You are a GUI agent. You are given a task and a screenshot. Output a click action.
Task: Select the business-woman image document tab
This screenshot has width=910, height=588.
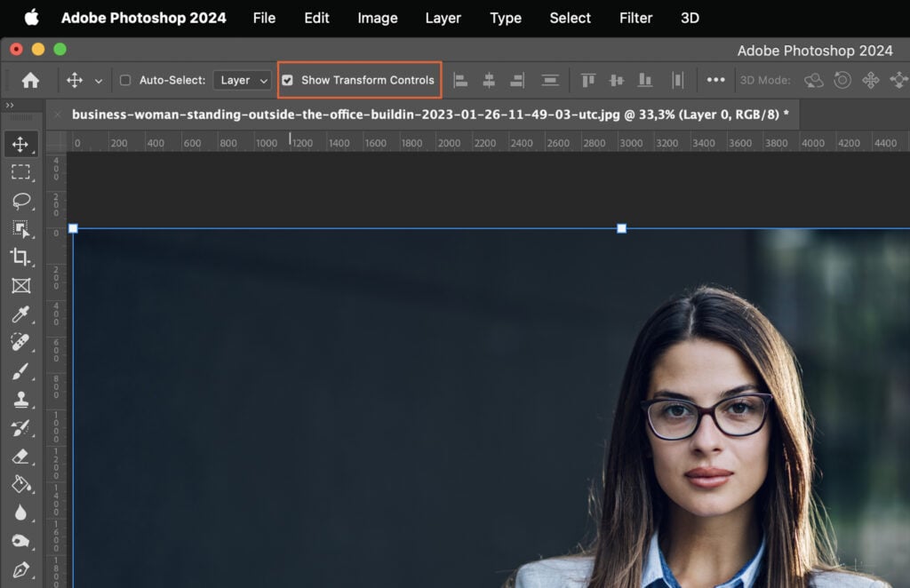[x=267, y=114]
